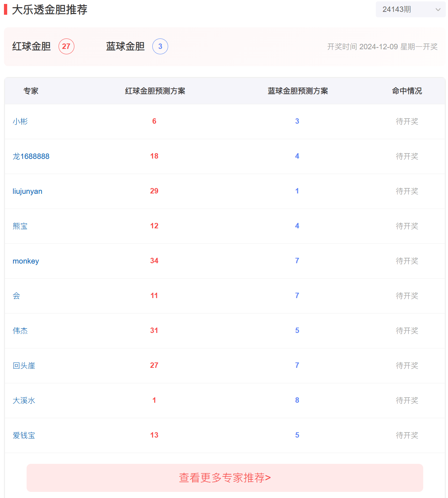Select 大溪水's blue ball prediction 8
This screenshot has width=448, height=498.
click(297, 400)
